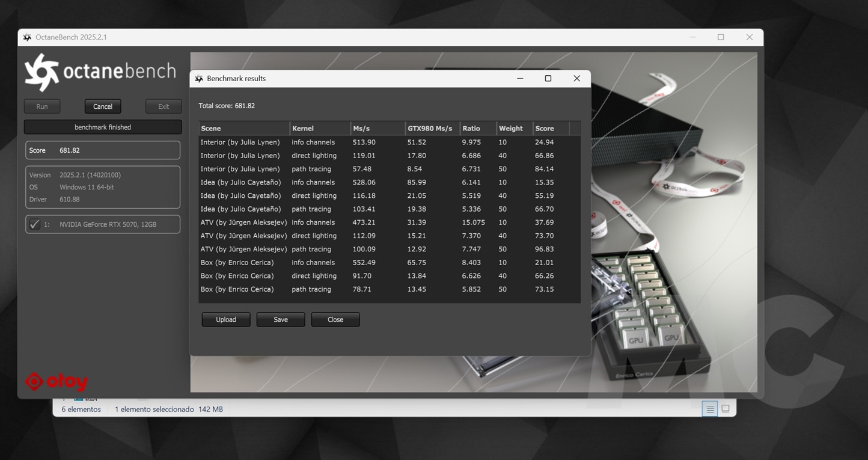This screenshot has height=460, width=868.
Task: Click the '473.21' Ms/s cell
Action: click(364, 222)
